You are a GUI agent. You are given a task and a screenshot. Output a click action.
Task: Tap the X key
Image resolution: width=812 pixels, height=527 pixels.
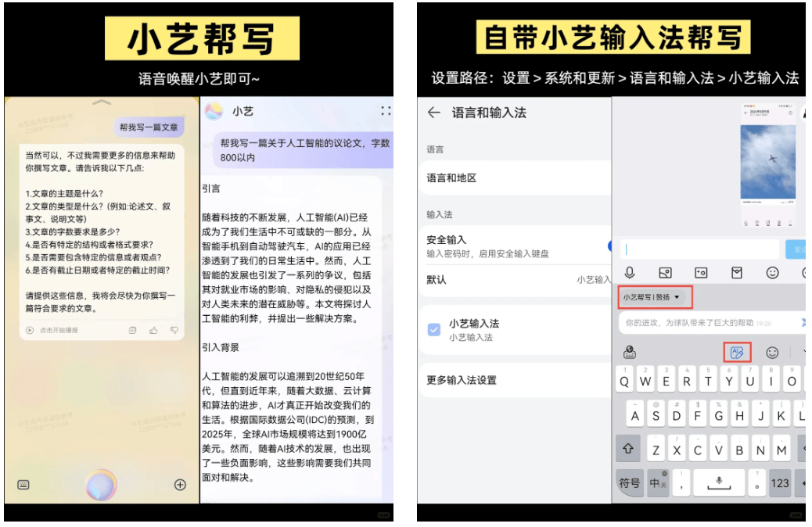pyautogui.click(x=677, y=449)
